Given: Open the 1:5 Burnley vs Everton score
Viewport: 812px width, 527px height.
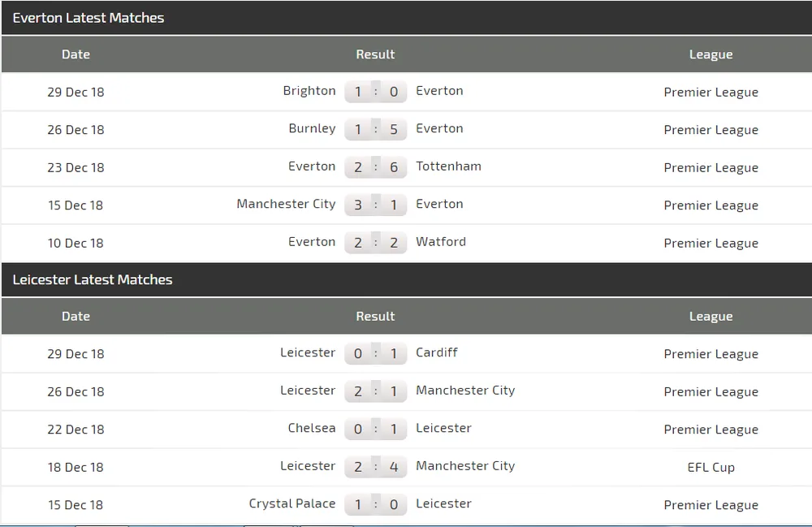Looking at the screenshot, I should pos(375,129).
